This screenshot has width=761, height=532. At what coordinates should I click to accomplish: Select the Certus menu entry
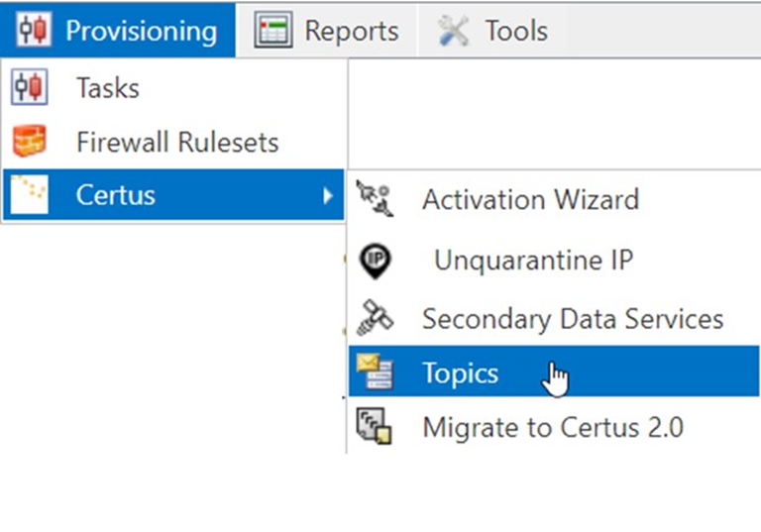point(115,194)
